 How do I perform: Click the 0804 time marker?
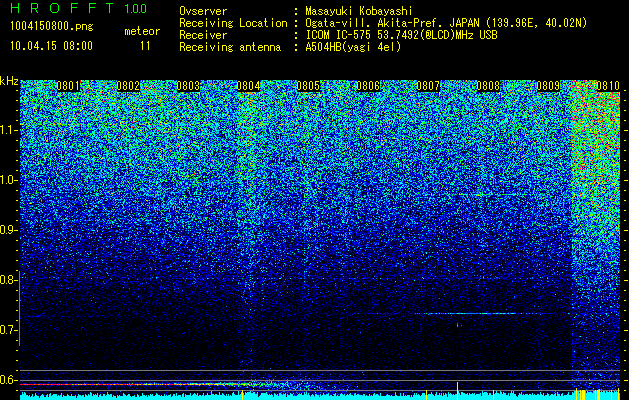(248, 86)
